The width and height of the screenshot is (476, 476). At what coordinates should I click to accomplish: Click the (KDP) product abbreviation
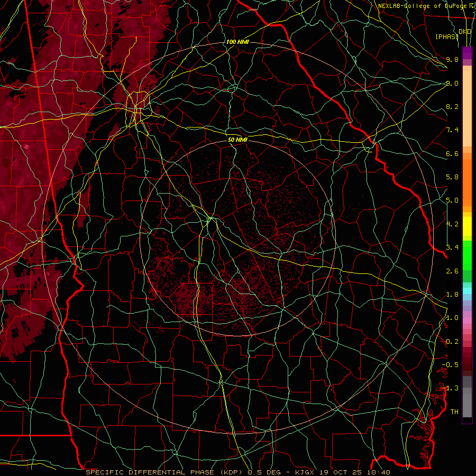click(x=231, y=472)
